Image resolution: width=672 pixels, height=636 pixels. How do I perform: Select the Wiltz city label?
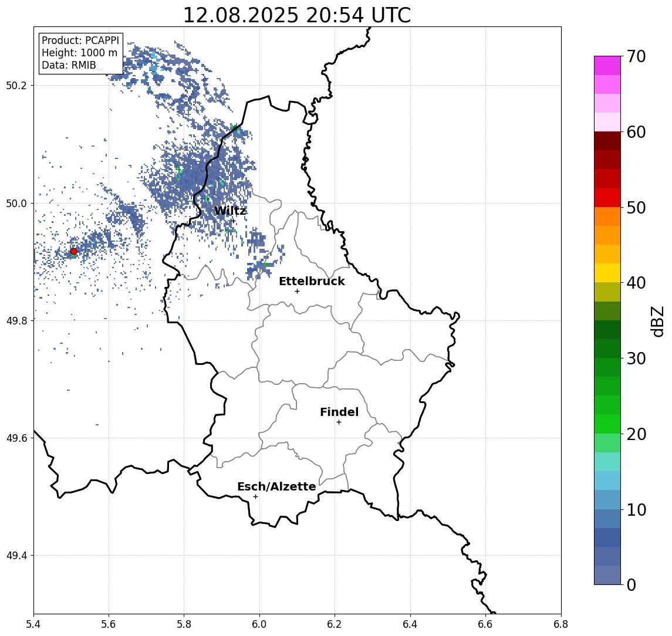(x=230, y=211)
